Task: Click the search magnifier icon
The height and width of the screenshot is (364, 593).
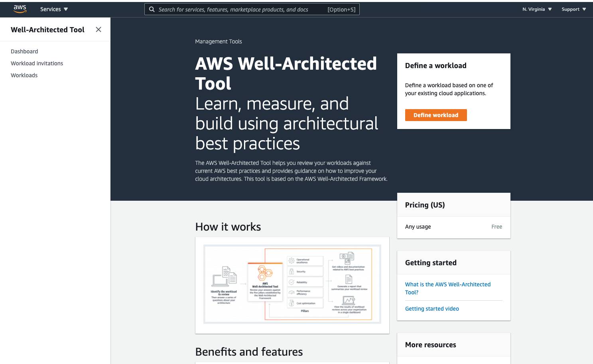Action: [x=152, y=9]
